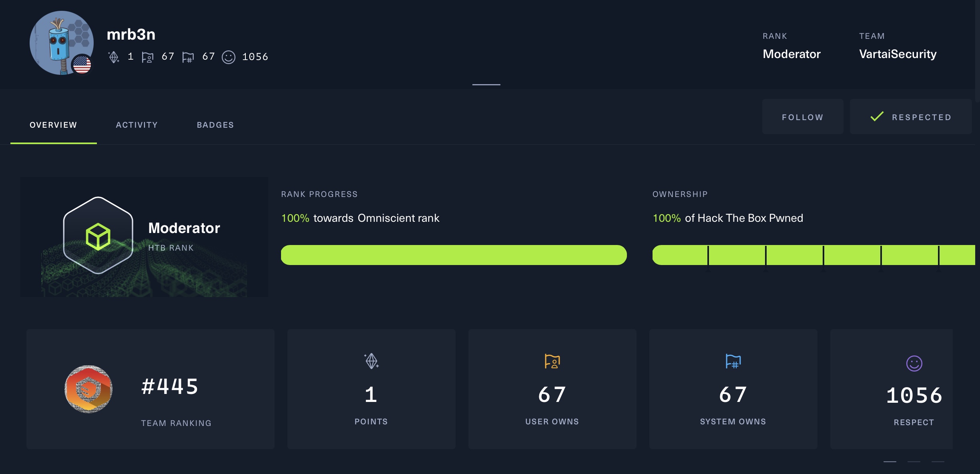This screenshot has width=980, height=474.
Task: Toggle the Respected checkmark button
Action: tap(911, 117)
